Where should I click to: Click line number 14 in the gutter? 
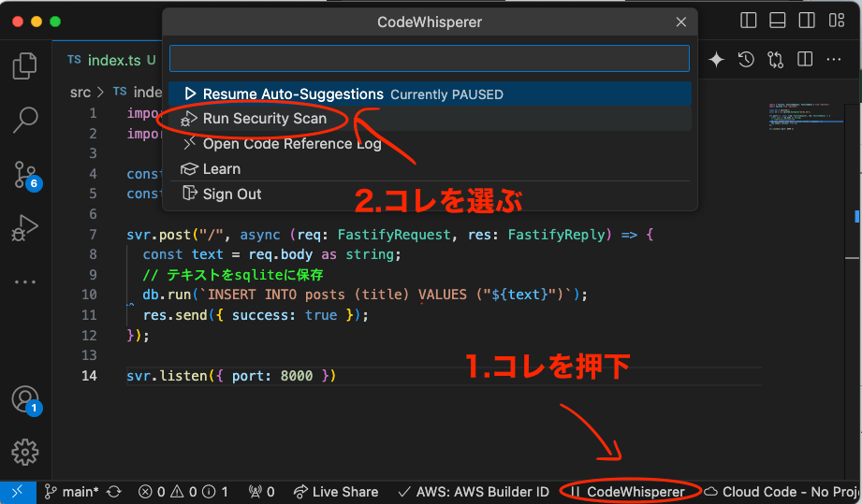pos(89,376)
